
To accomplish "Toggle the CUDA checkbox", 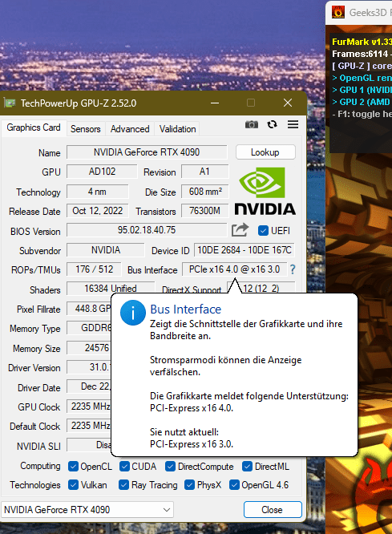I will point(124,466).
